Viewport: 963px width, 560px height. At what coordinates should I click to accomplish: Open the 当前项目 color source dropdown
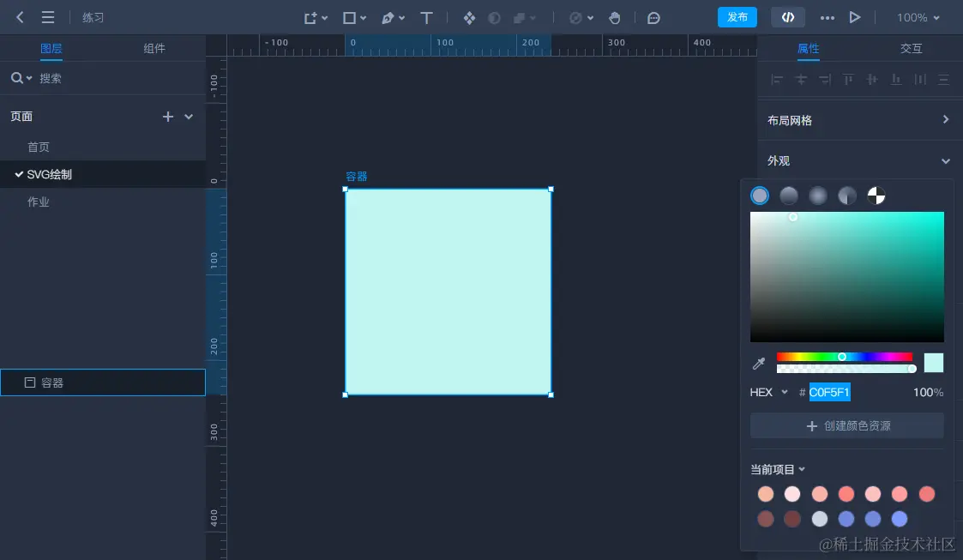pos(778,470)
